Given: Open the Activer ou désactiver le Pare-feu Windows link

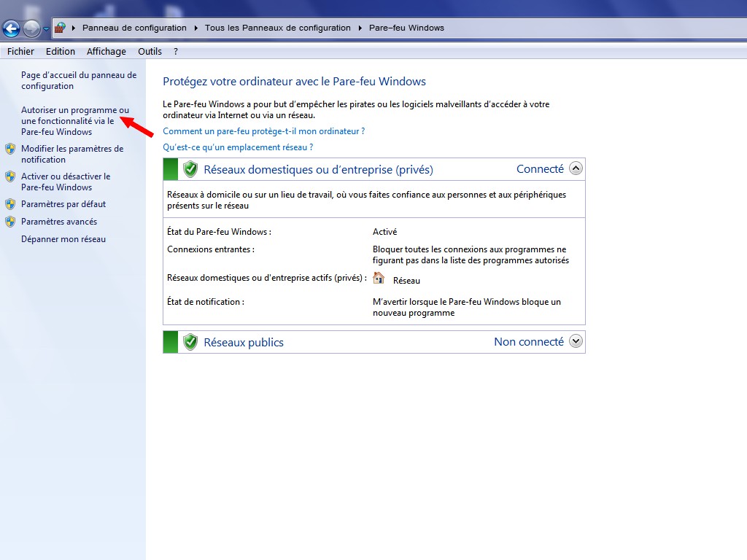Looking at the screenshot, I should pyautogui.click(x=66, y=182).
